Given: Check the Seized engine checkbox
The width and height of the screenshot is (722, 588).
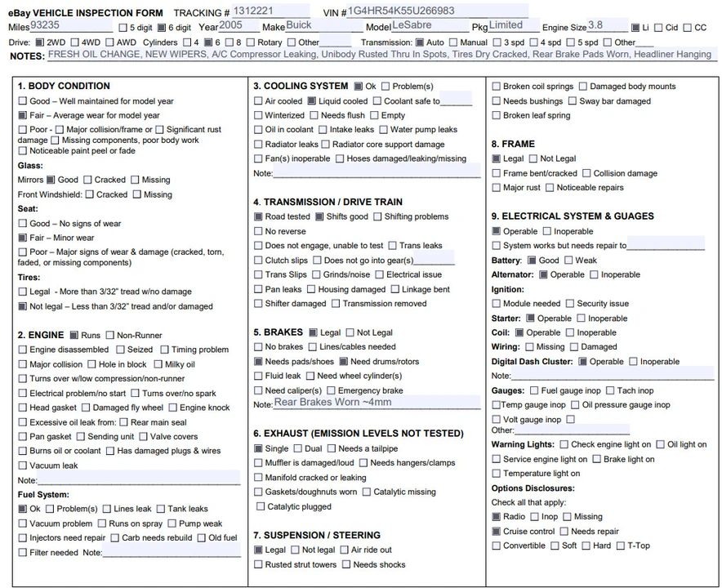Looking at the screenshot, I should click(x=120, y=350).
